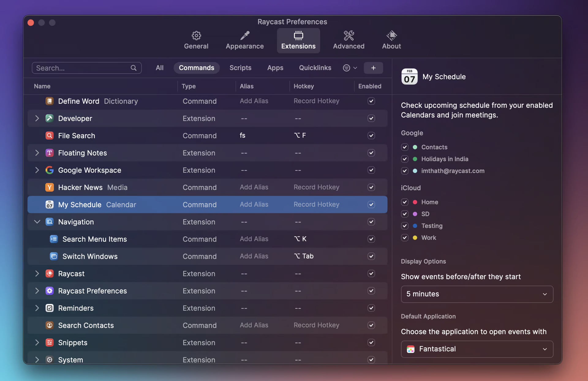Click the Search Contacts person icon
The width and height of the screenshot is (588, 381).
click(x=49, y=325)
